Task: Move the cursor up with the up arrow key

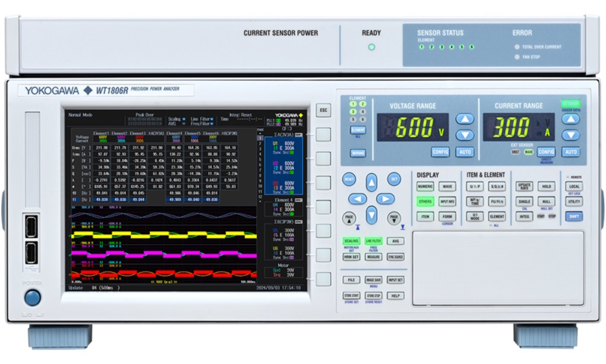Action: click(371, 182)
